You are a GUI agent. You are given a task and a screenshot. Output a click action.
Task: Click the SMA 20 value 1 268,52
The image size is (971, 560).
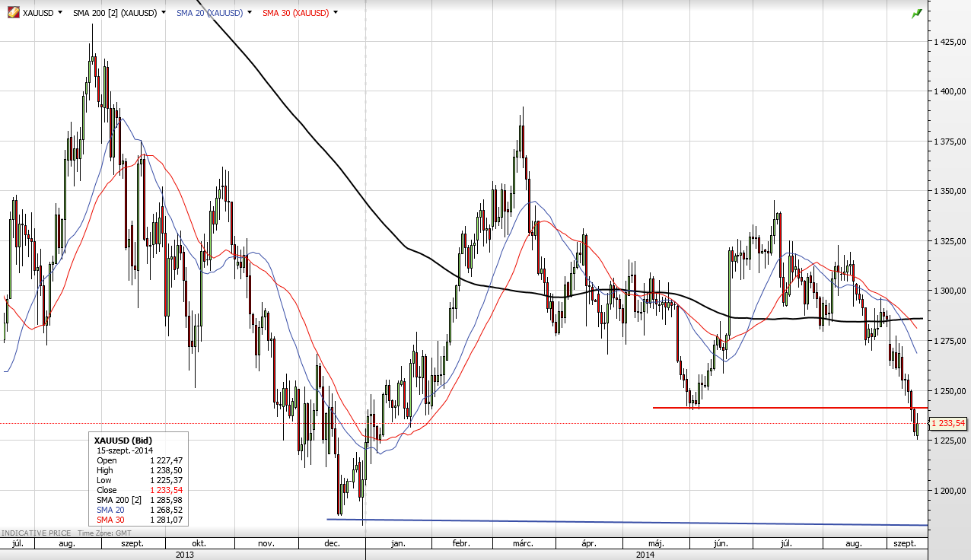(x=165, y=510)
